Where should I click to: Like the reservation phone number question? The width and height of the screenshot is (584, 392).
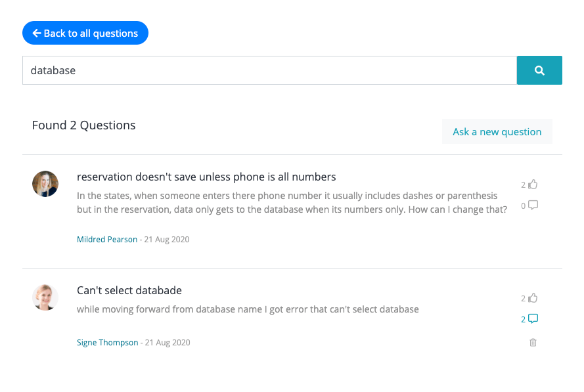pyautogui.click(x=533, y=185)
